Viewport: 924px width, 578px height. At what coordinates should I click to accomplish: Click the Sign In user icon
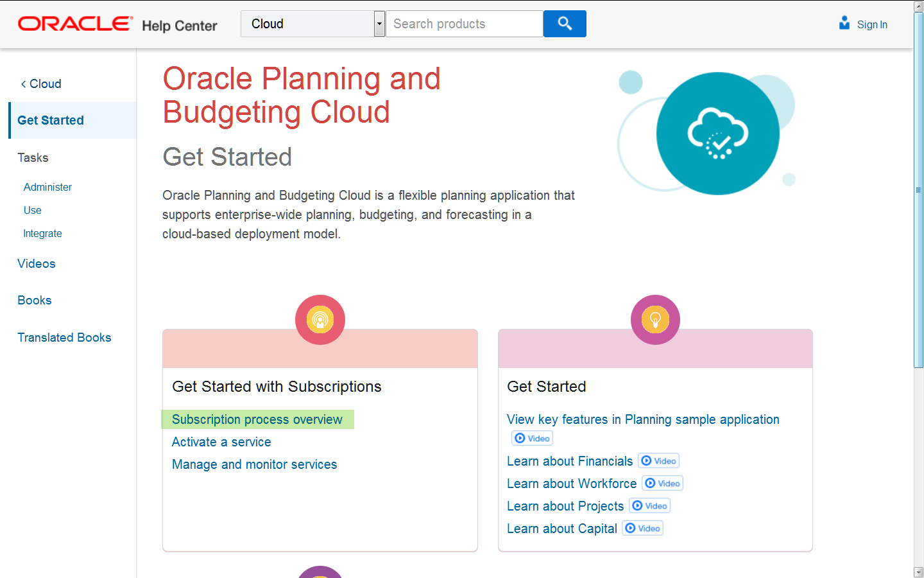(x=844, y=24)
